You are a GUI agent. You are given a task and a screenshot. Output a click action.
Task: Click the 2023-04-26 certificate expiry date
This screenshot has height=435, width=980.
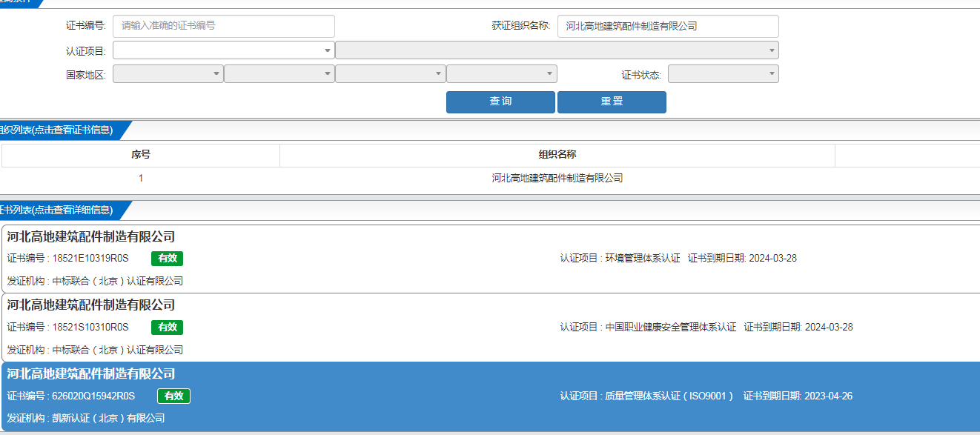828,396
